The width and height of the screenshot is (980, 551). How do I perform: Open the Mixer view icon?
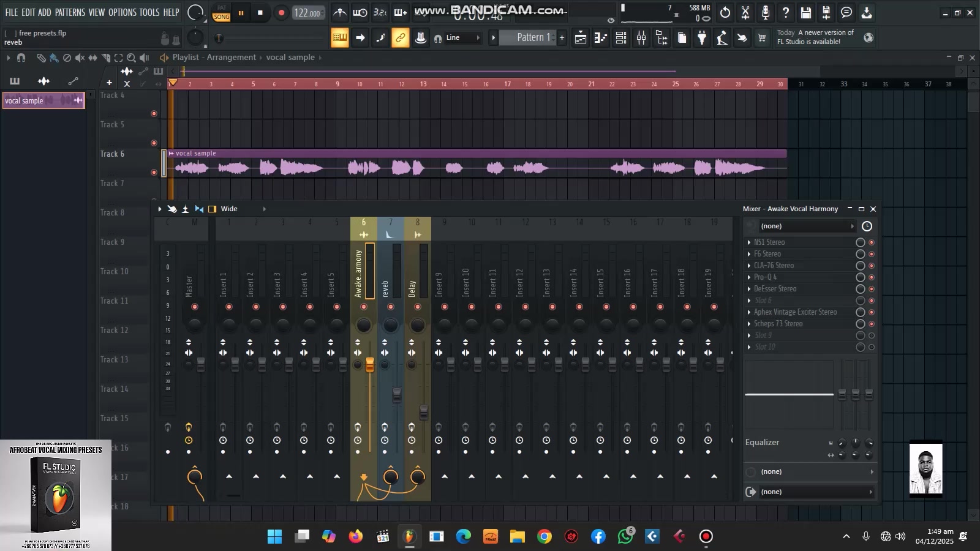point(641,38)
